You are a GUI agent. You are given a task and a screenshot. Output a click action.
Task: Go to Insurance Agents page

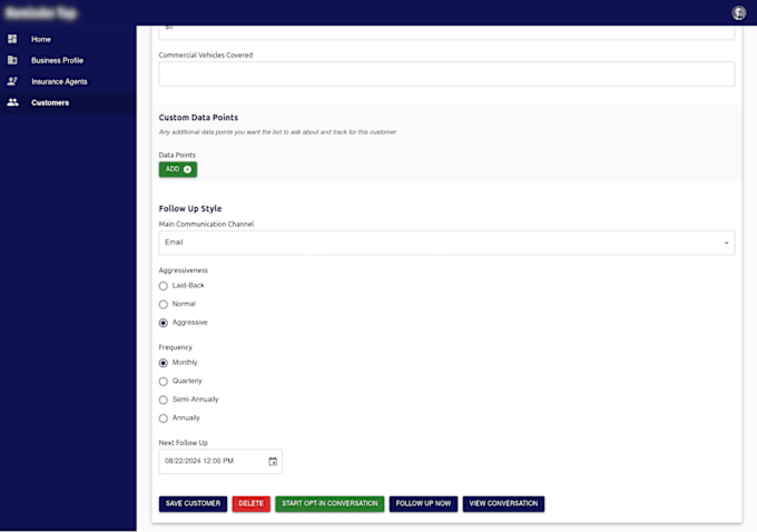(59, 82)
